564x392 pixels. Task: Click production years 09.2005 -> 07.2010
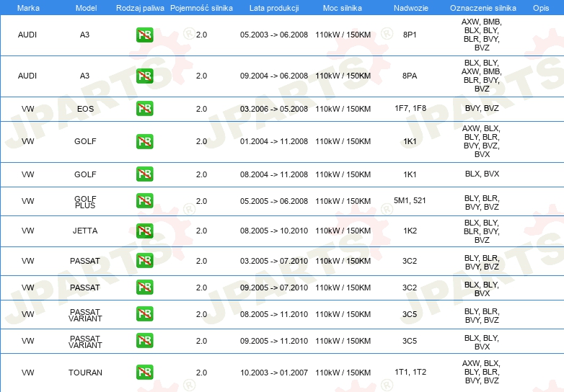tap(274, 288)
